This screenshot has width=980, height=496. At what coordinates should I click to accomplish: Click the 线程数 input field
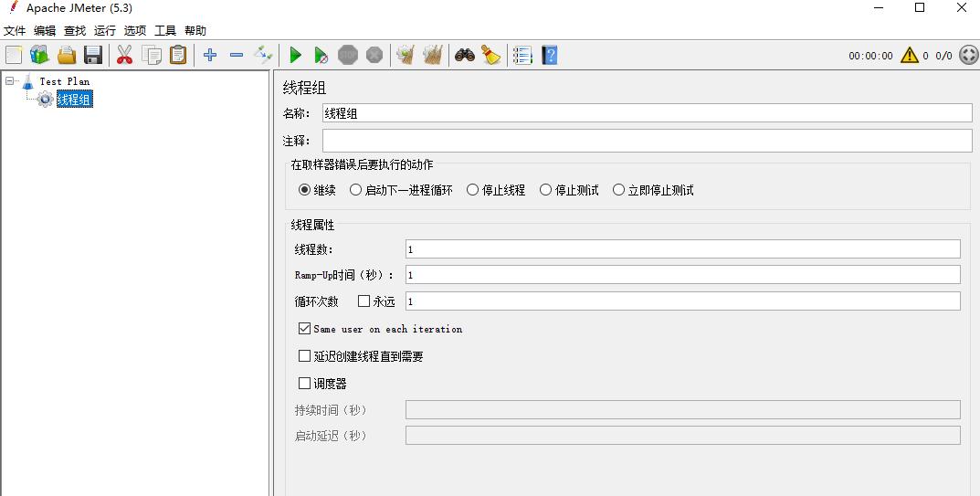[x=682, y=249]
